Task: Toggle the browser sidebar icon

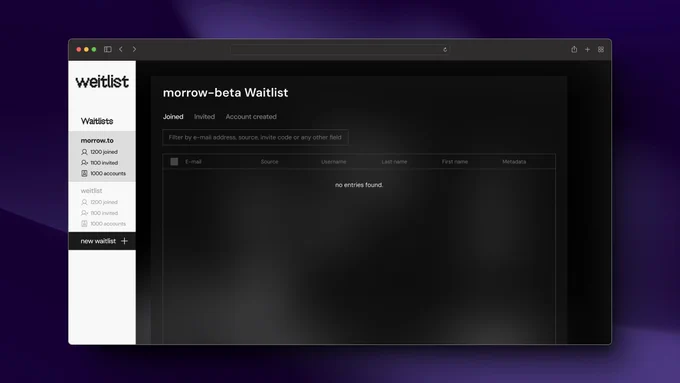Action: click(x=108, y=49)
